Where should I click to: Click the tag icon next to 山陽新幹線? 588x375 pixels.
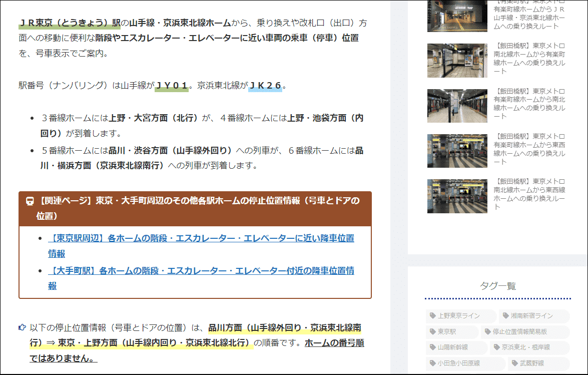click(431, 347)
